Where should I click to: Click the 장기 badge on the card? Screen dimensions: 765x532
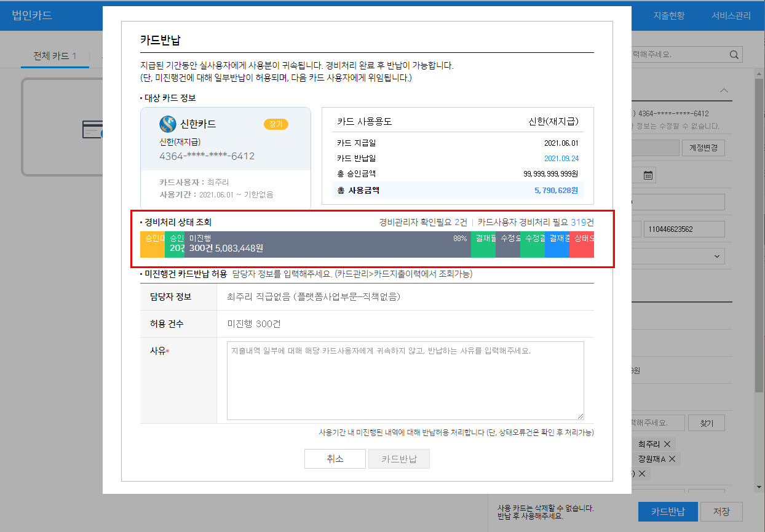pyautogui.click(x=276, y=124)
